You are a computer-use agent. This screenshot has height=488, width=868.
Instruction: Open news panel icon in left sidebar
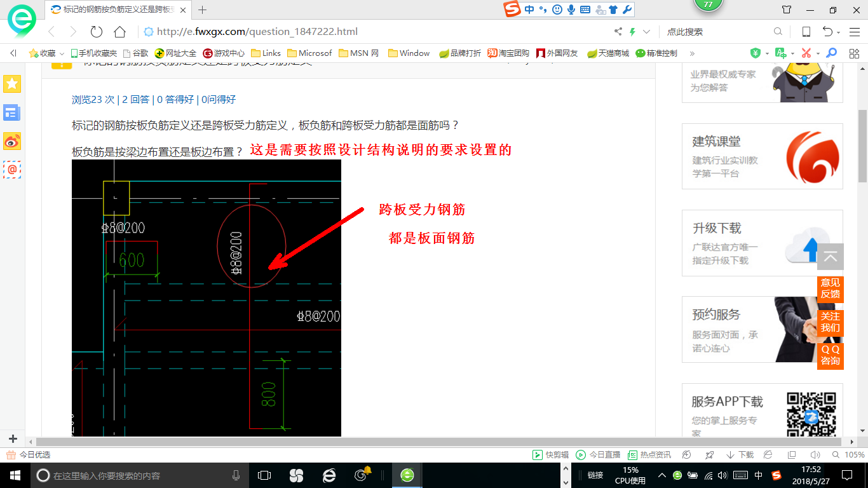(x=12, y=113)
